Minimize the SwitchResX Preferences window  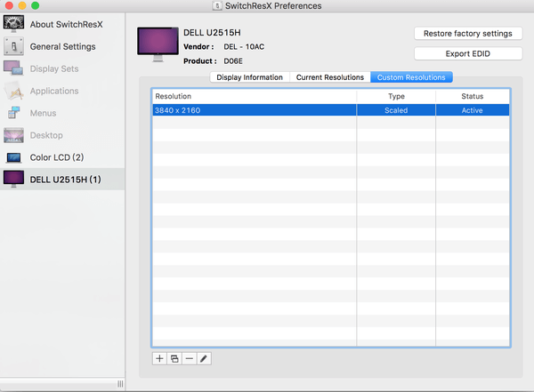[22, 5]
